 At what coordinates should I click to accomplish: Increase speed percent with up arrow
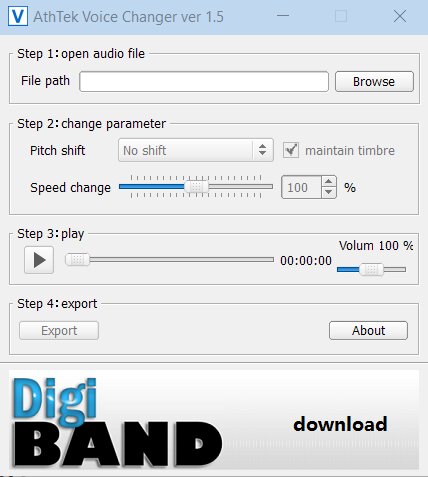pos(329,182)
